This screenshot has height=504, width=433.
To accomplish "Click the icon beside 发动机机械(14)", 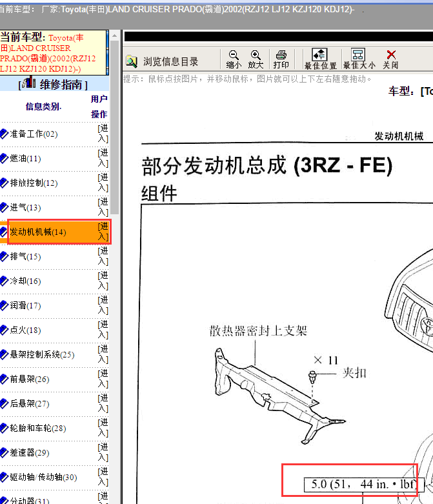I will [4, 232].
